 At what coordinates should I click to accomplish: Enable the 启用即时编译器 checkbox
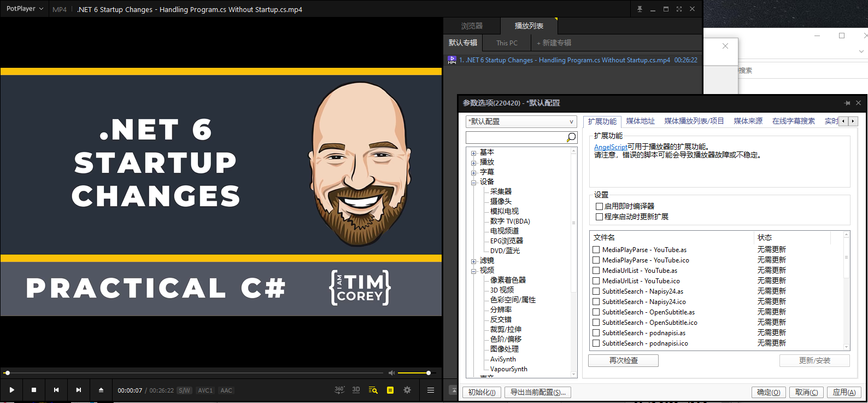(x=599, y=206)
